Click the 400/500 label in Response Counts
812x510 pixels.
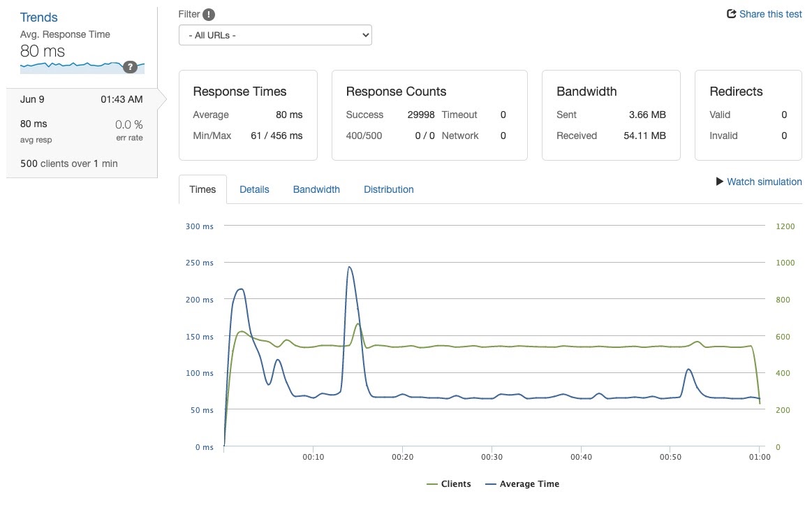(364, 136)
